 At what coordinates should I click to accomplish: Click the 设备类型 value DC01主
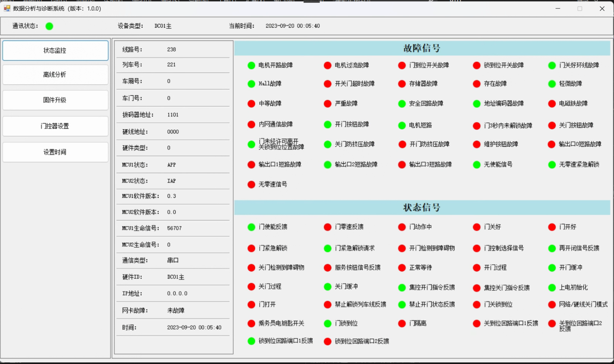(163, 26)
